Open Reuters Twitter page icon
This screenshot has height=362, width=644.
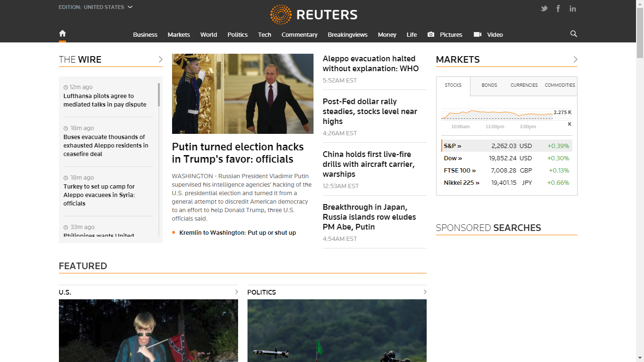tap(544, 8)
